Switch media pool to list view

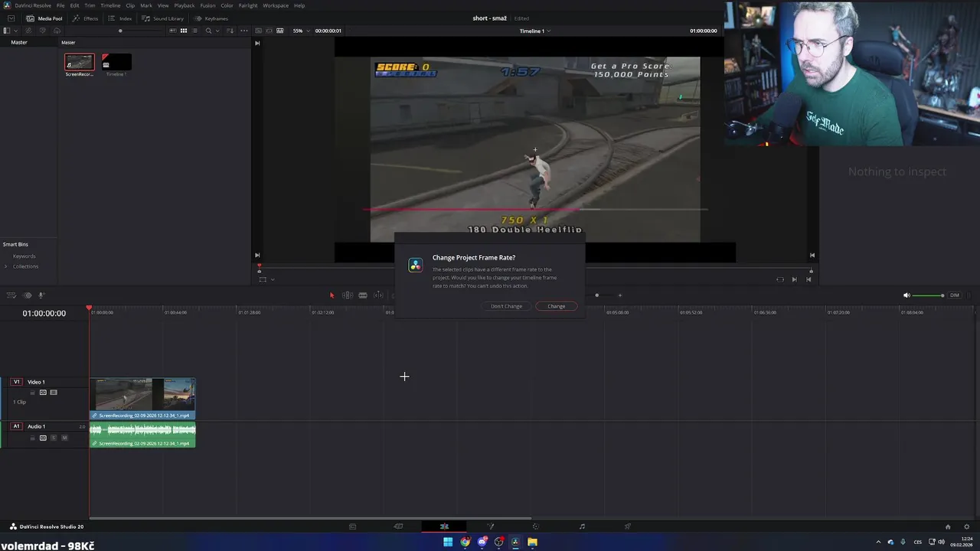(194, 31)
